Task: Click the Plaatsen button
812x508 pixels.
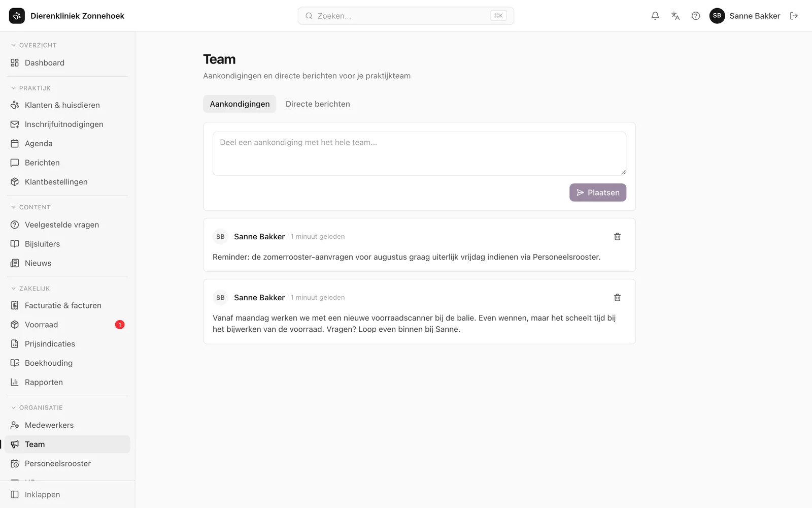Action: 598,193
